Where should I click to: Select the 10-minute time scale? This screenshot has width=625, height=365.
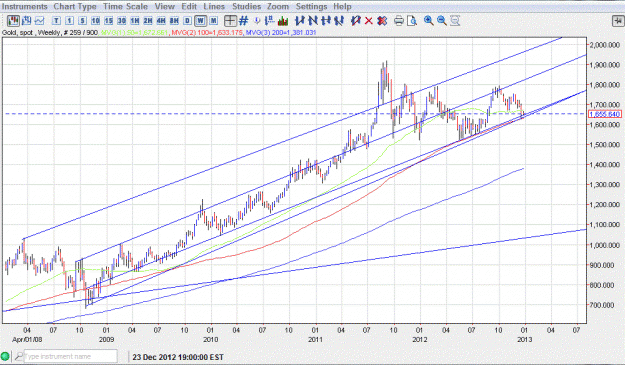pos(95,21)
